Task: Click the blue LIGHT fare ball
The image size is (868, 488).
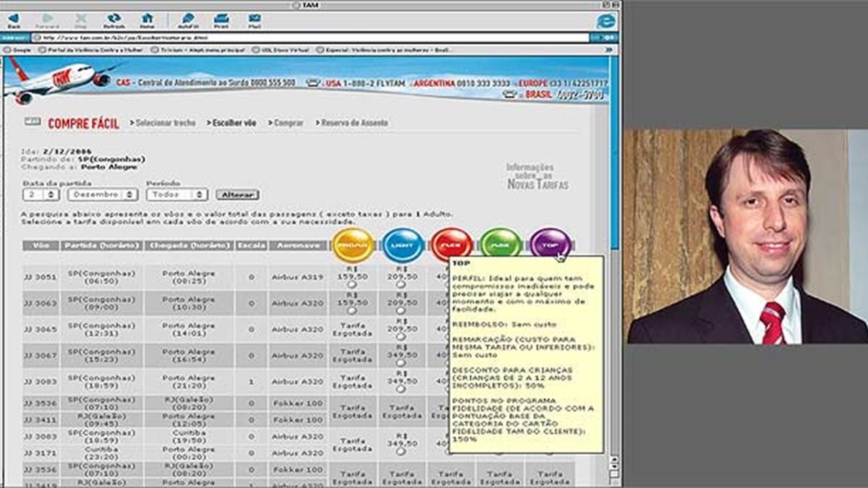Action: tap(403, 246)
